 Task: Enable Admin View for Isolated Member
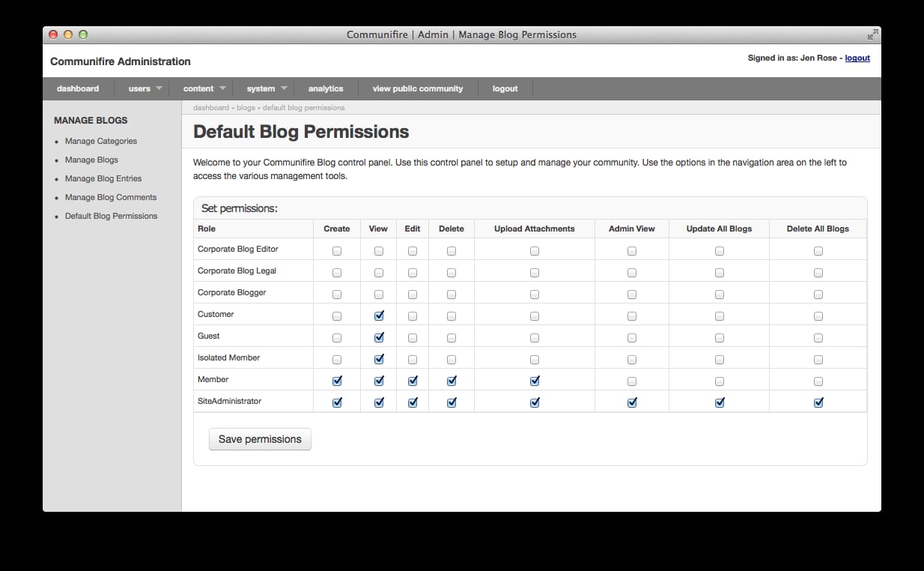point(632,358)
